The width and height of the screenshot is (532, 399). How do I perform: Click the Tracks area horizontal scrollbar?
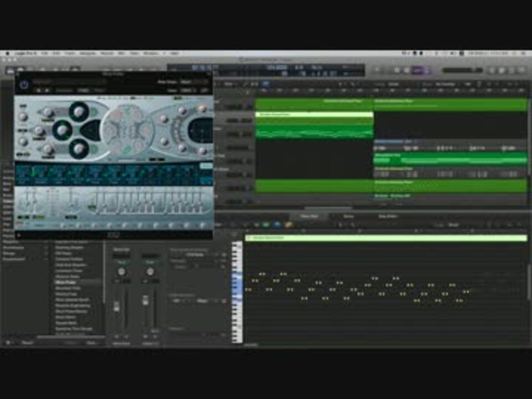[x=329, y=208]
